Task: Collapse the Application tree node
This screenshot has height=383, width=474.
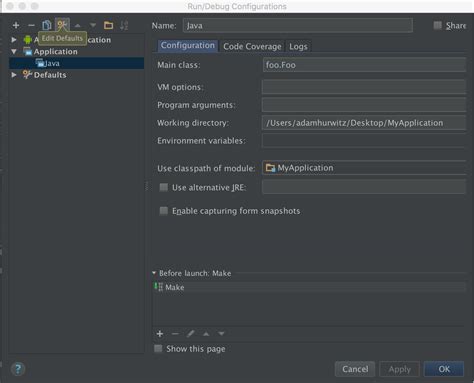Action: coord(14,52)
